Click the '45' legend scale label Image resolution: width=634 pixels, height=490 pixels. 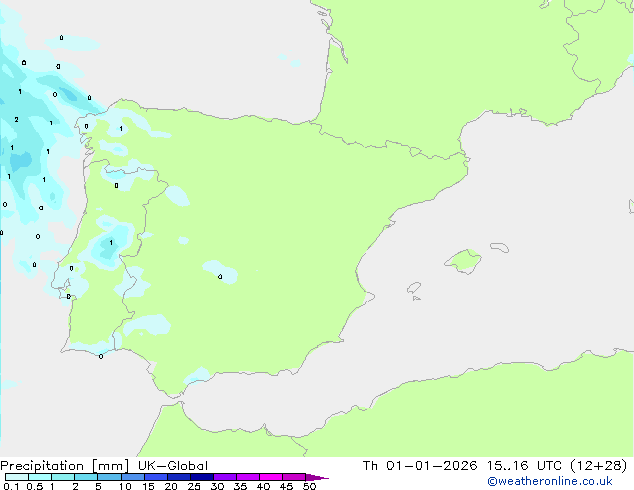point(286,486)
